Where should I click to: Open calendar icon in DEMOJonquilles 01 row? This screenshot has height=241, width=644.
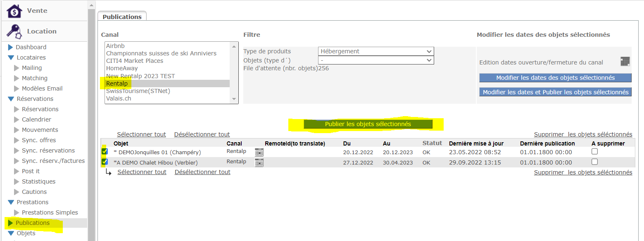(x=259, y=152)
